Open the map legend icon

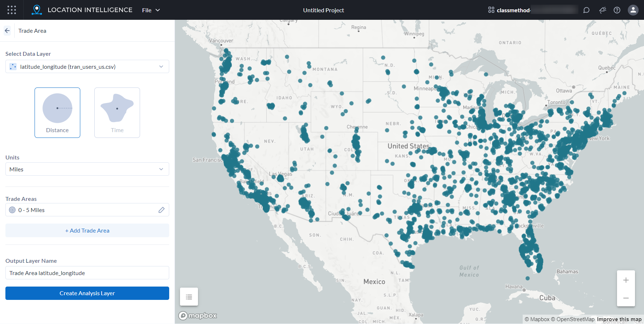click(189, 296)
